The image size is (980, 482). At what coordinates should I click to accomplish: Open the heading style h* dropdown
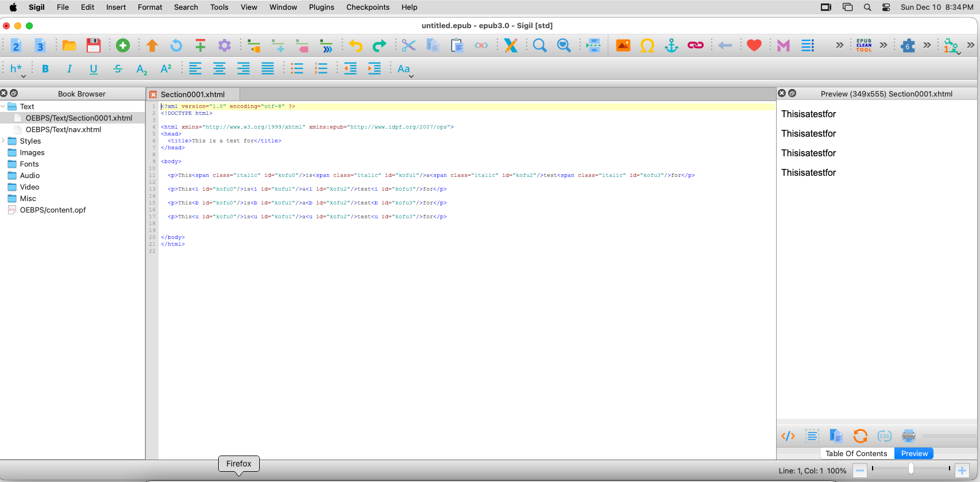coord(17,70)
